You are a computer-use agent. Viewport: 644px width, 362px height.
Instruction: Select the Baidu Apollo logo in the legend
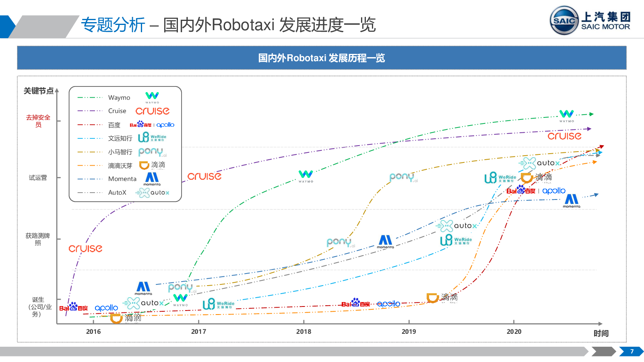point(152,124)
